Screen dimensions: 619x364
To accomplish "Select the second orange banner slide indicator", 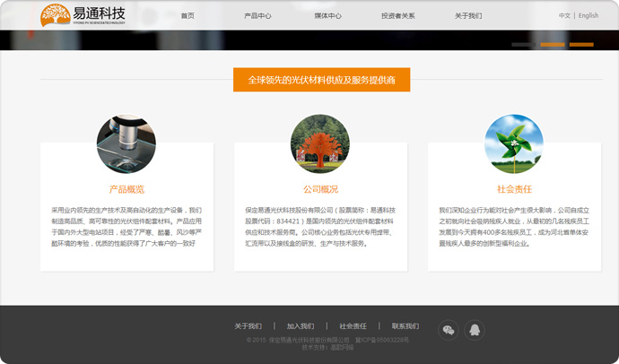I will [x=553, y=45].
